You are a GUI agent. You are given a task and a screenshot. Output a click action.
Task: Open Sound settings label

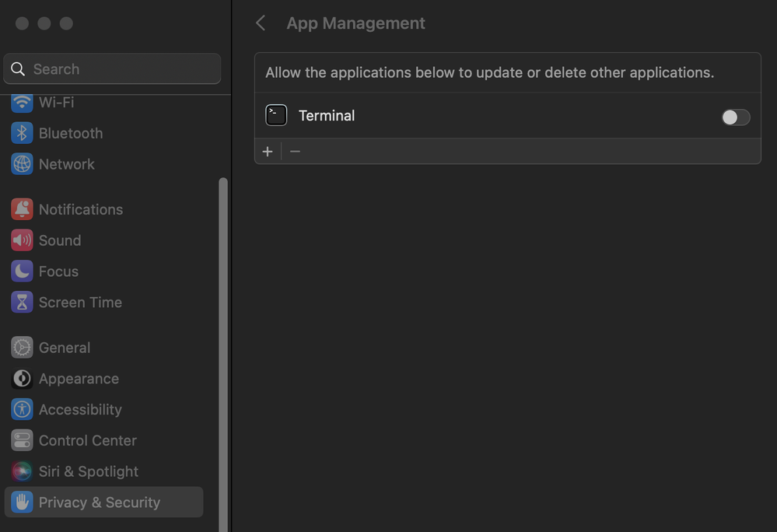tap(60, 240)
